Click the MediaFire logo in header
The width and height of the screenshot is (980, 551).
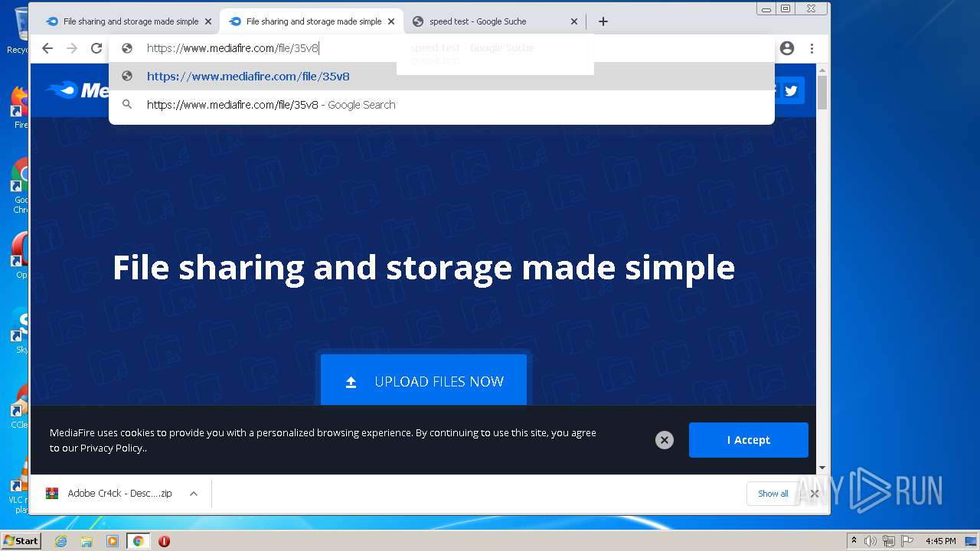pos(77,90)
